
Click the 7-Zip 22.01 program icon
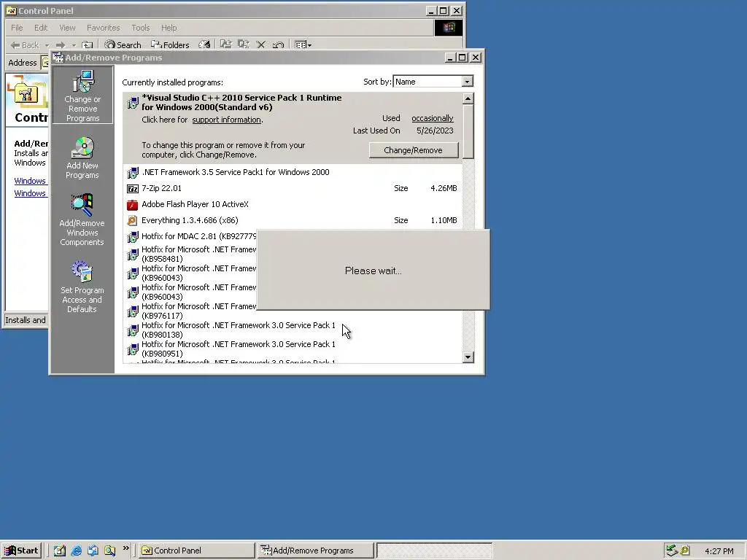[133, 189]
